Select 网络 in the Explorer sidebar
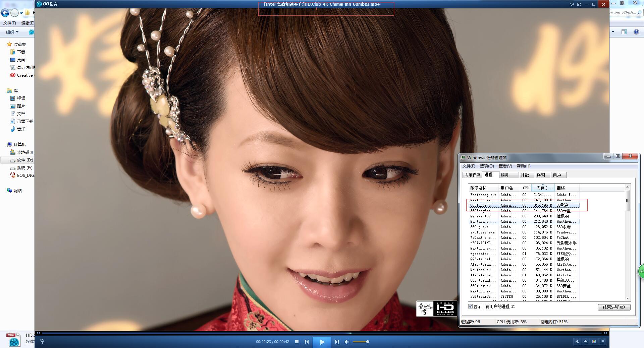This screenshot has height=348, width=644. pos(14,191)
